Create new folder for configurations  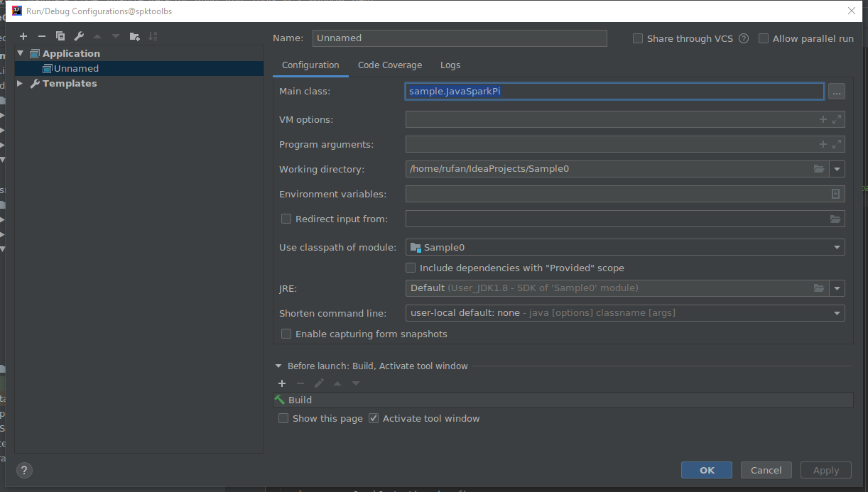(135, 36)
